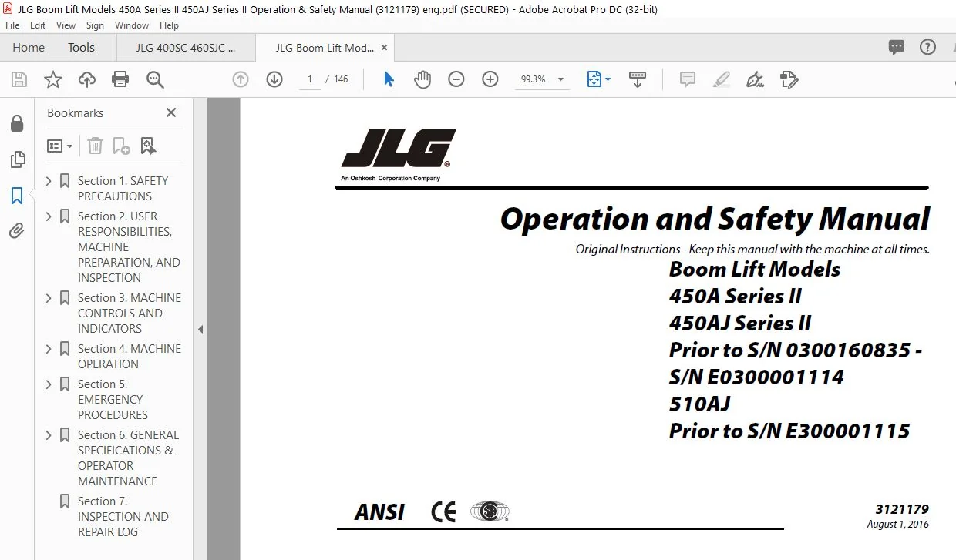Open the security lock panel
This screenshot has height=560, width=956.
point(16,123)
